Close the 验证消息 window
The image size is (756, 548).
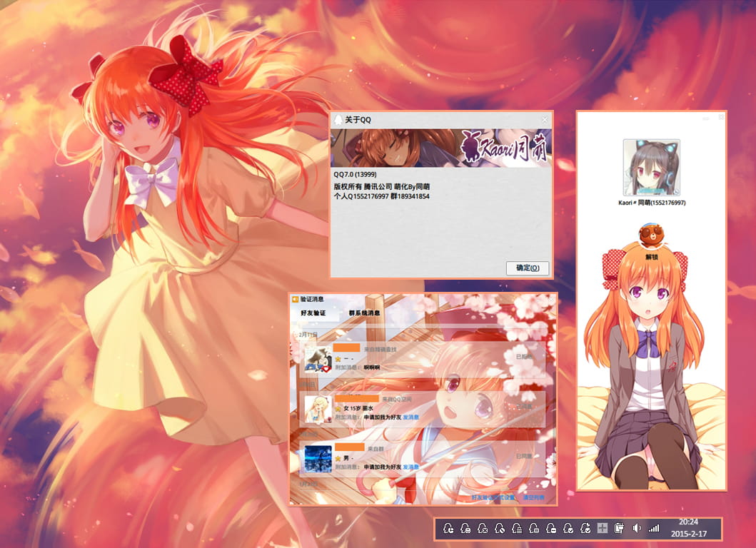tap(552, 299)
